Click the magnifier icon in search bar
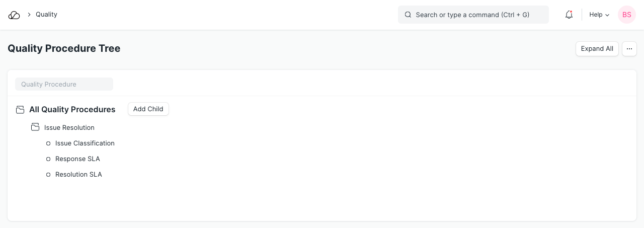This screenshot has height=228, width=644. 408,15
